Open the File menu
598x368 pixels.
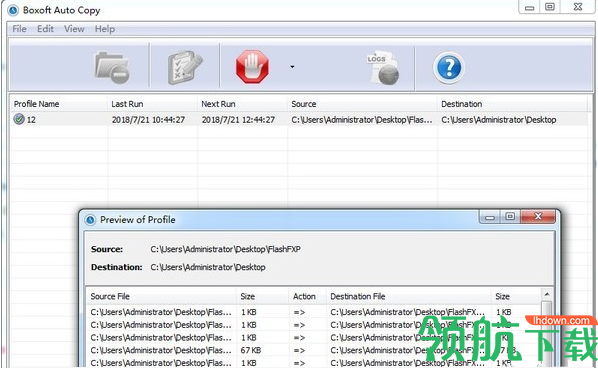coord(19,29)
